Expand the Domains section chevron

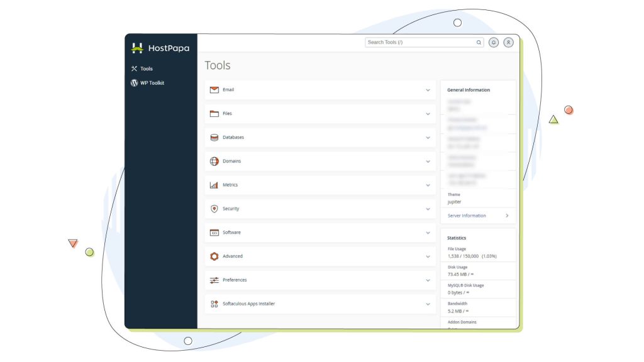click(428, 162)
